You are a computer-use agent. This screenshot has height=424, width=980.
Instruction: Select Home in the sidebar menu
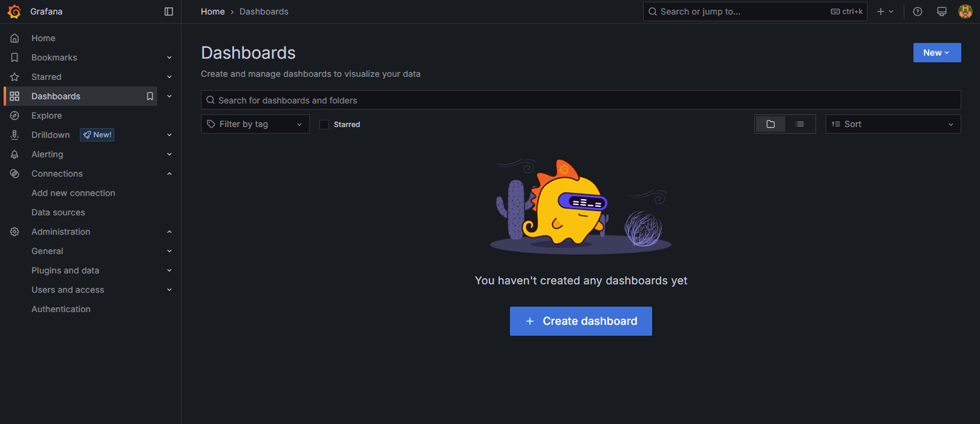coord(44,38)
